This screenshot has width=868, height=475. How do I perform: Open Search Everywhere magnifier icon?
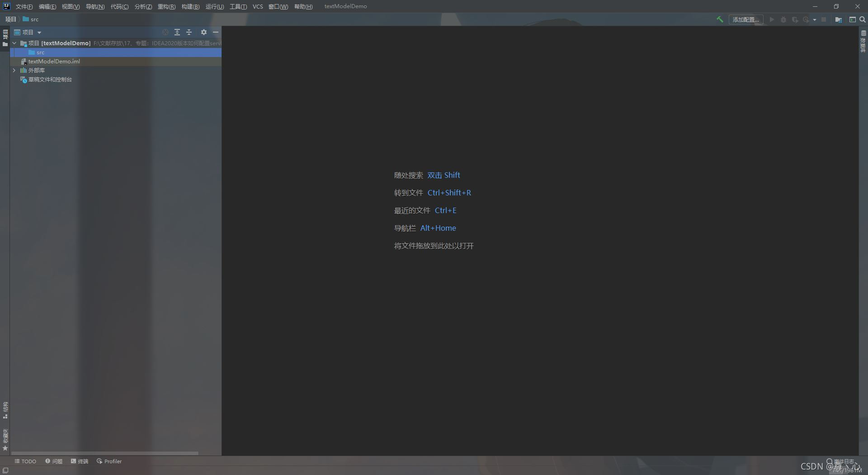(x=862, y=19)
